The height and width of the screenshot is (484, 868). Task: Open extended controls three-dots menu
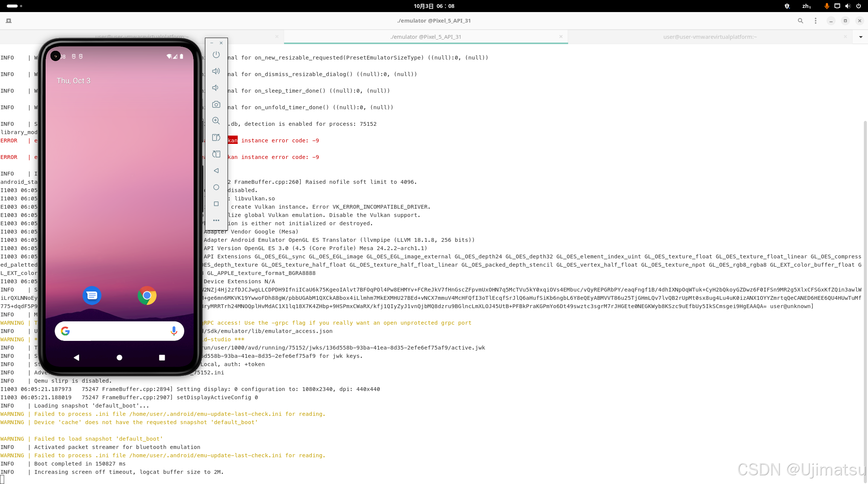click(216, 220)
